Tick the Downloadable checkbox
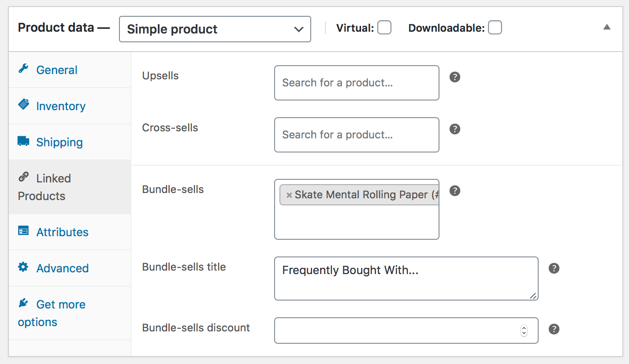The image size is (629, 364). (x=495, y=28)
